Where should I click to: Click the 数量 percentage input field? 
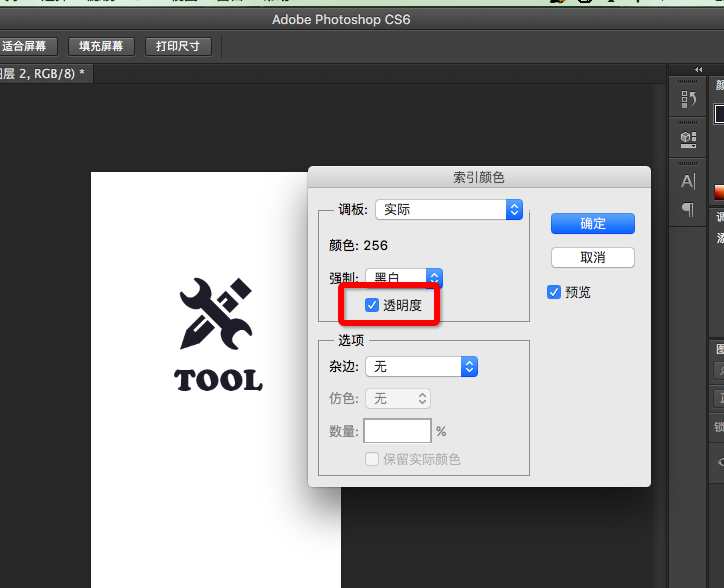pos(398,431)
